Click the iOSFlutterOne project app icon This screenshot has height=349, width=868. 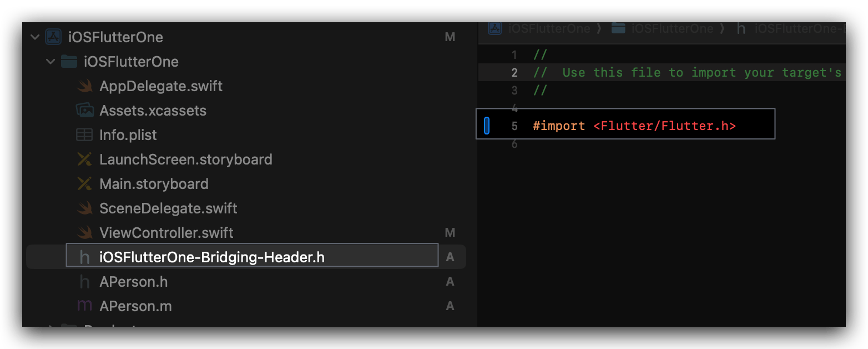tap(53, 37)
